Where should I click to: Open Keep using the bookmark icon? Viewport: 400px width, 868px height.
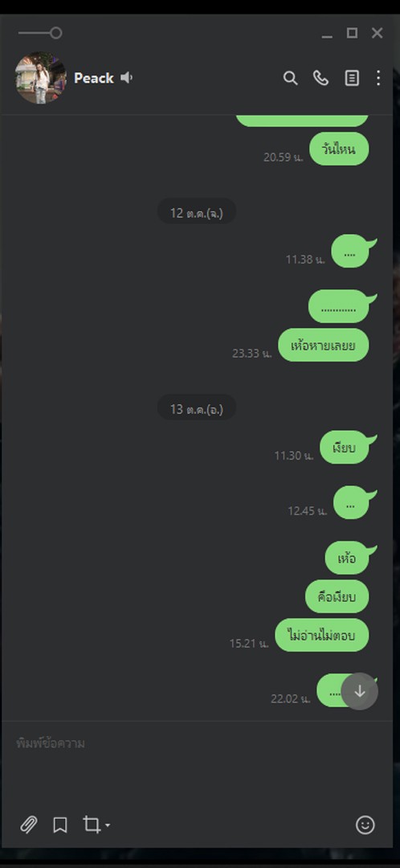pos(60,825)
